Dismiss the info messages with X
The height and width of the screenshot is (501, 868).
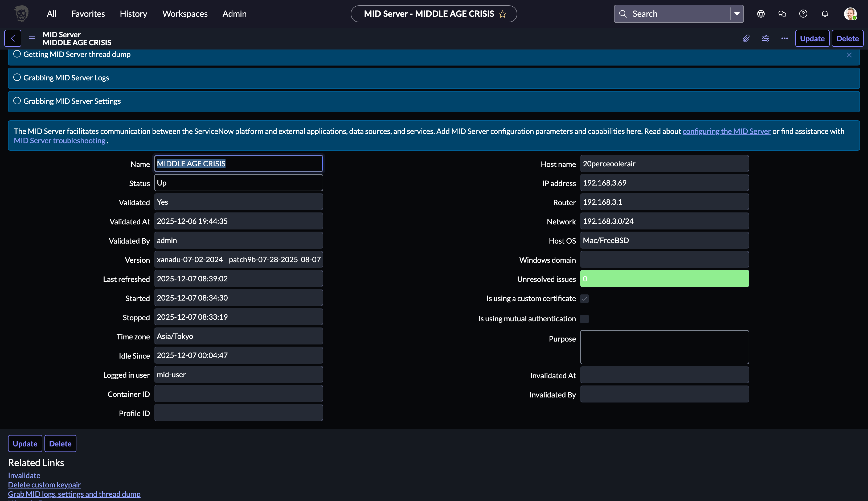pos(849,55)
